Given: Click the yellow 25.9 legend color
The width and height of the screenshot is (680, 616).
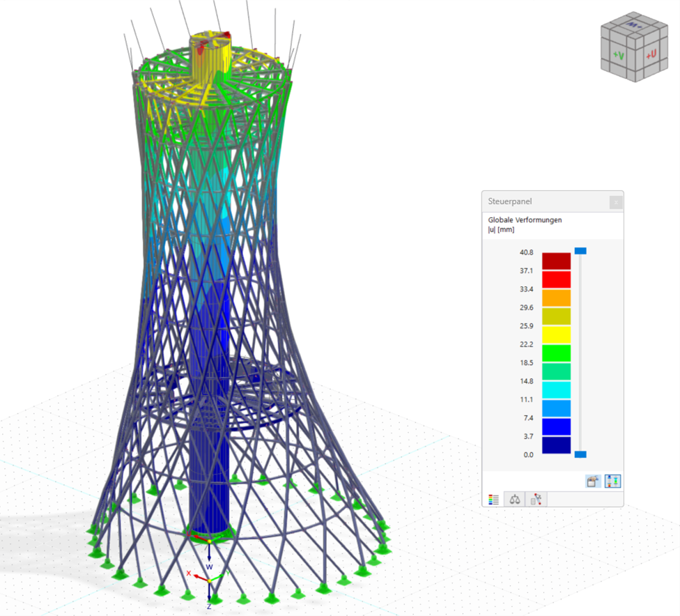Looking at the screenshot, I should 556,334.
